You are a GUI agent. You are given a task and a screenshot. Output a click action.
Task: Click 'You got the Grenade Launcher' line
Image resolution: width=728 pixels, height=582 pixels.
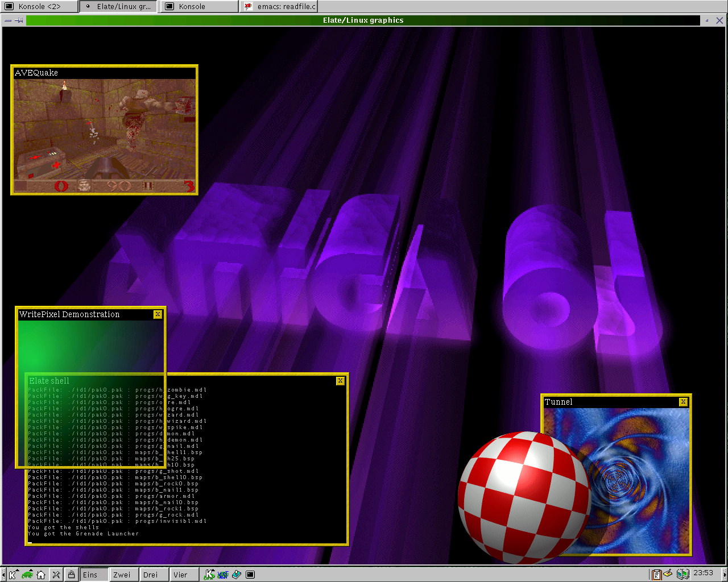point(84,534)
